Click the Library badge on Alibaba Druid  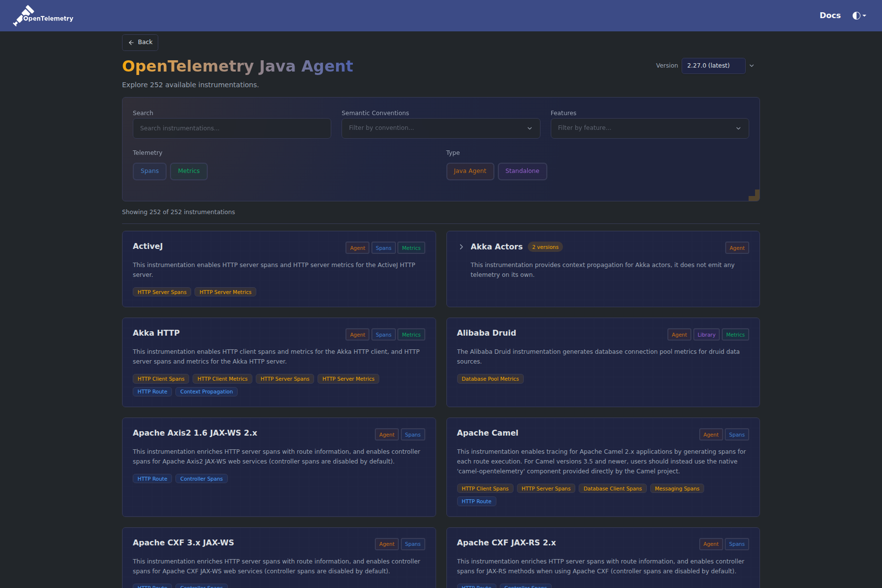tap(707, 335)
